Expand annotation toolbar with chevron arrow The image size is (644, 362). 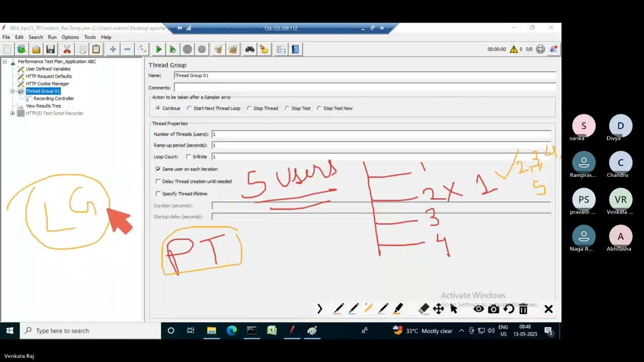319,309
